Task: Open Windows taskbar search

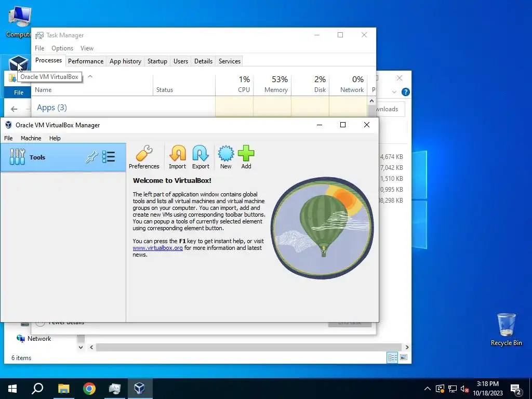Action: [x=37, y=389]
